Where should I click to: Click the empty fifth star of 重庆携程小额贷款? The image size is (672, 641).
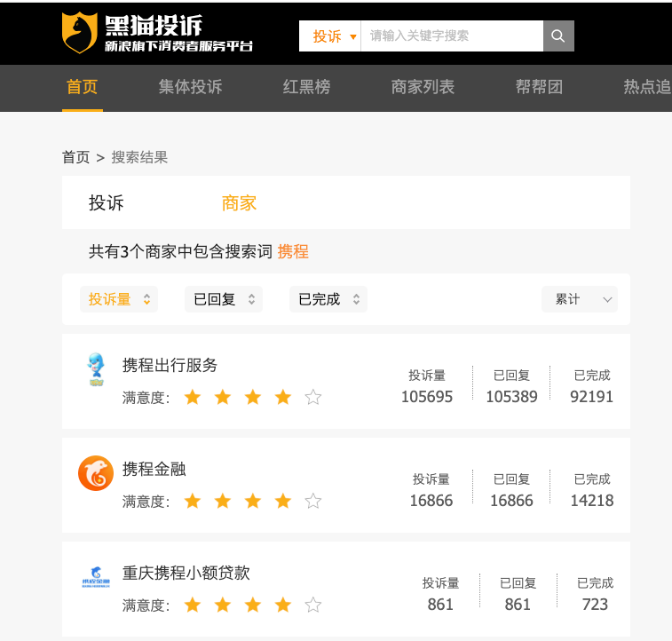tap(313, 605)
